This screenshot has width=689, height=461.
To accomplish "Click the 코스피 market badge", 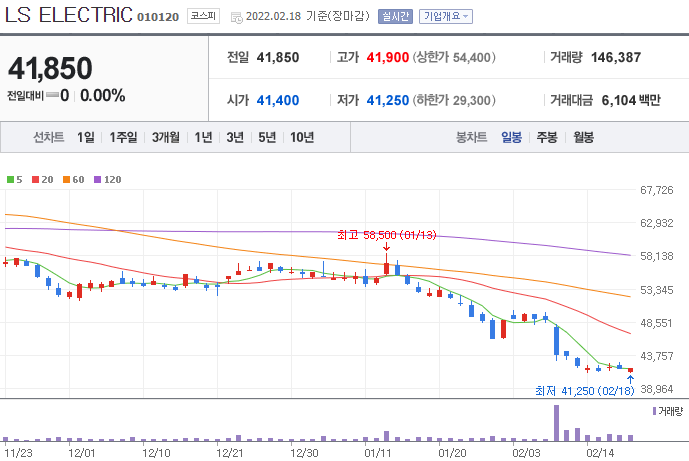I will click(203, 16).
